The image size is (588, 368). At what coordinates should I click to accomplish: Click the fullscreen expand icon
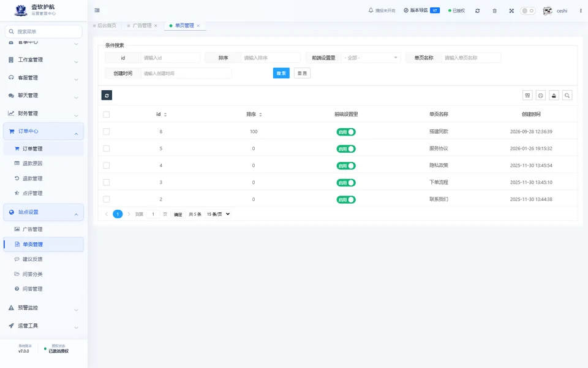[x=511, y=11]
